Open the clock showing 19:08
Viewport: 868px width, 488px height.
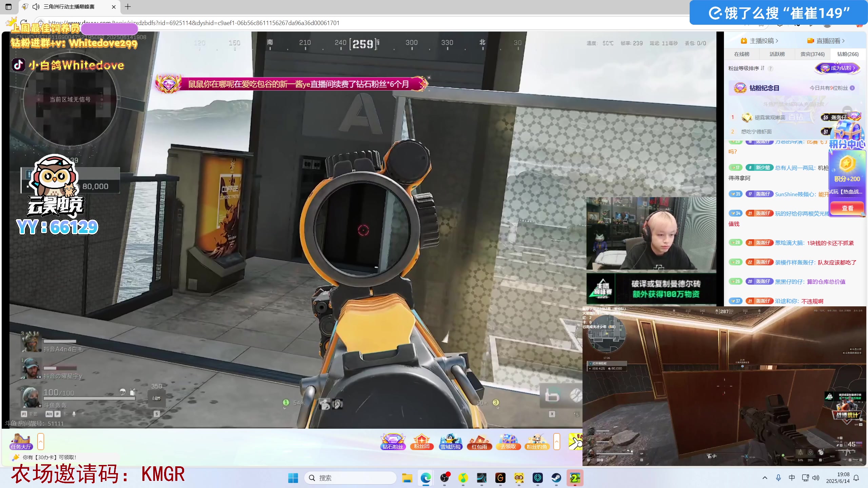click(837, 478)
